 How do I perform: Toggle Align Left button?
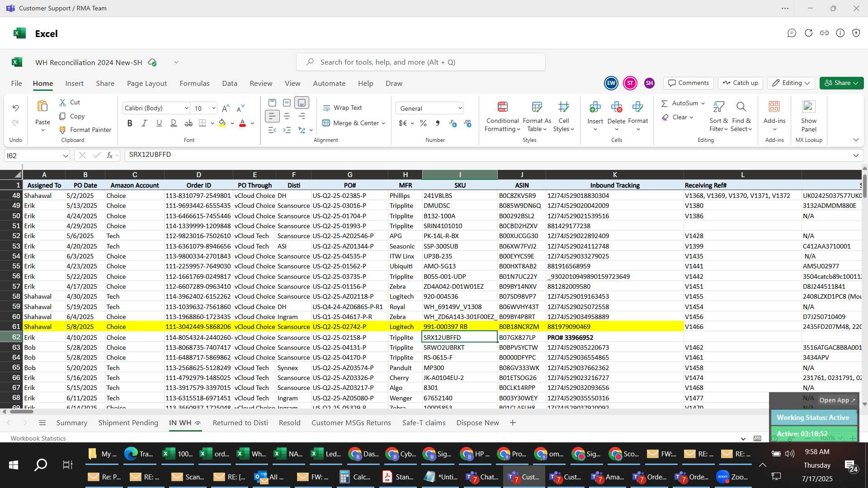[272, 117]
